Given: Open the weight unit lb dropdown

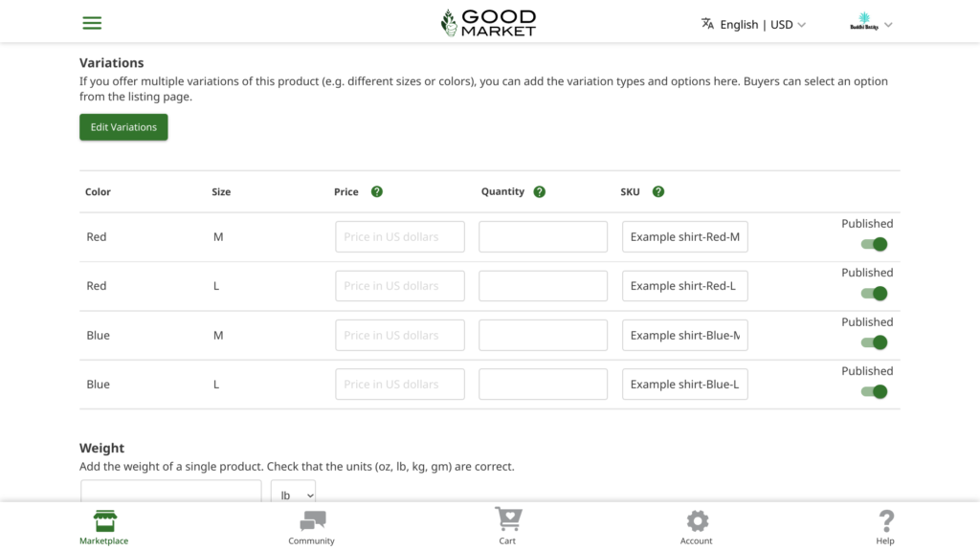Looking at the screenshot, I should point(293,496).
